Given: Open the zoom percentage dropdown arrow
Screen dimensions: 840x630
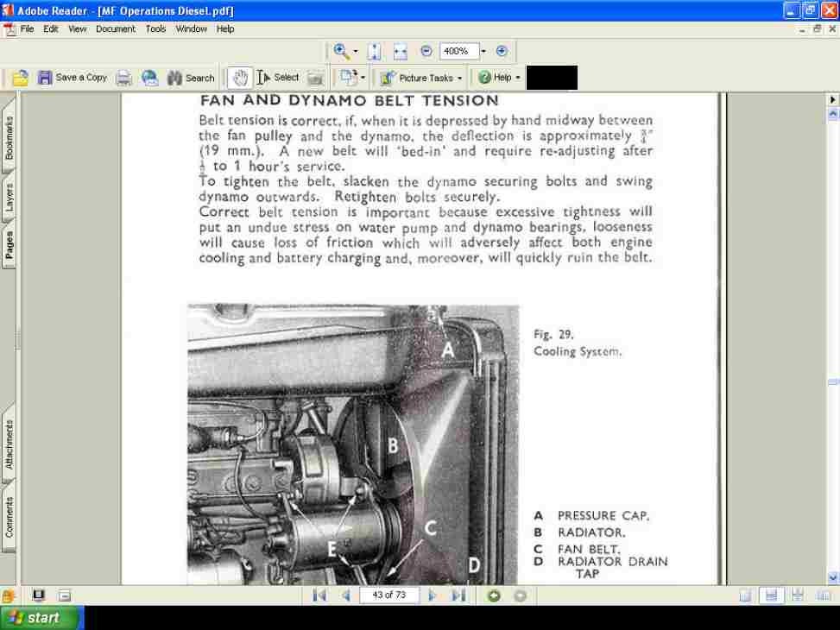Looking at the screenshot, I should [x=483, y=52].
